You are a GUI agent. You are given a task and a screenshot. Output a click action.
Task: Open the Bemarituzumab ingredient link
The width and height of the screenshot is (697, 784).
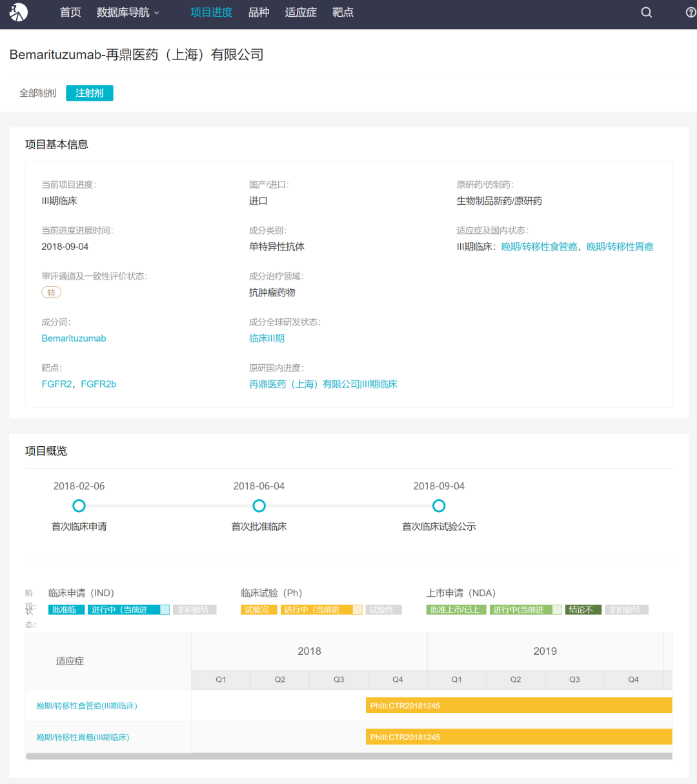pos(74,338)
